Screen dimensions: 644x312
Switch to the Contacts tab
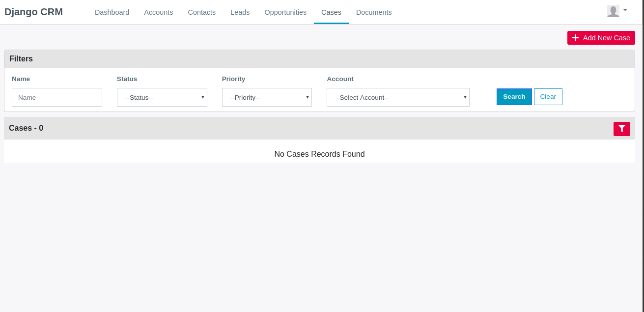tap(202, 12)
